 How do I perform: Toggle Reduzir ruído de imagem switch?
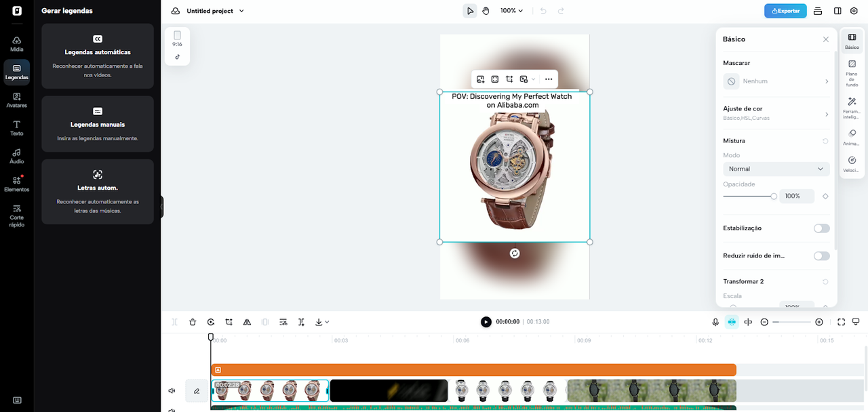pyautogui.click(x=821, y=256)
